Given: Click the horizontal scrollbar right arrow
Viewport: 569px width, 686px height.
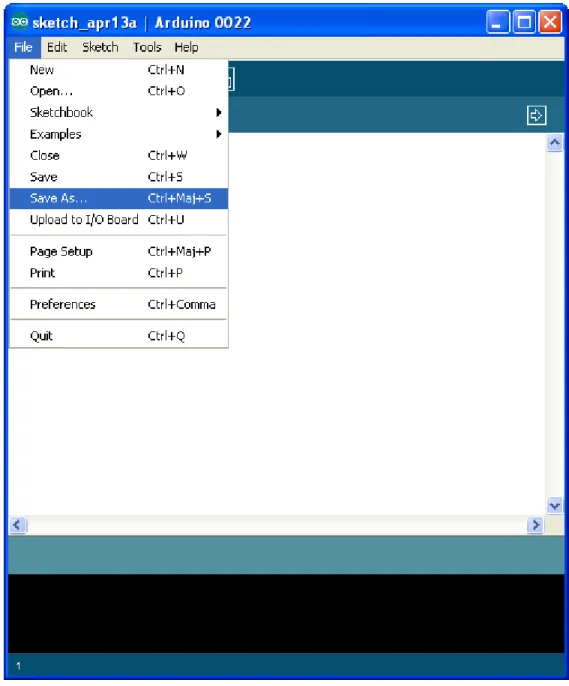Looking at the screenshot, I should (535, 525).
